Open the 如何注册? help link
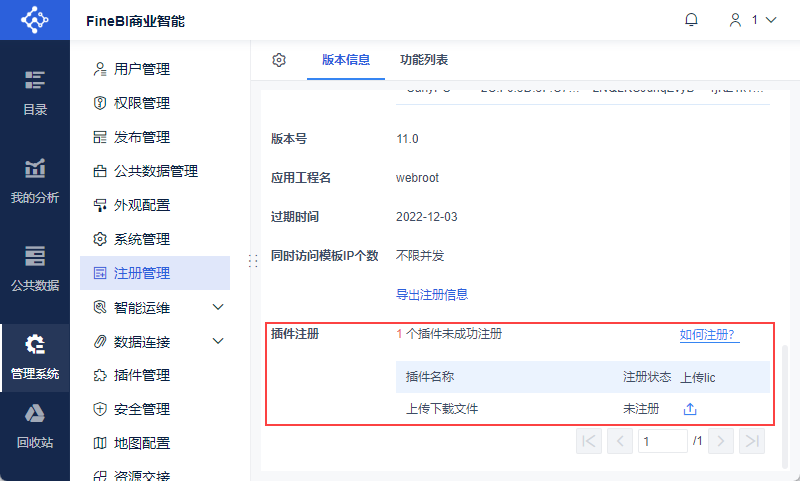This screenshot has width=800, height=481. point(709,335)
